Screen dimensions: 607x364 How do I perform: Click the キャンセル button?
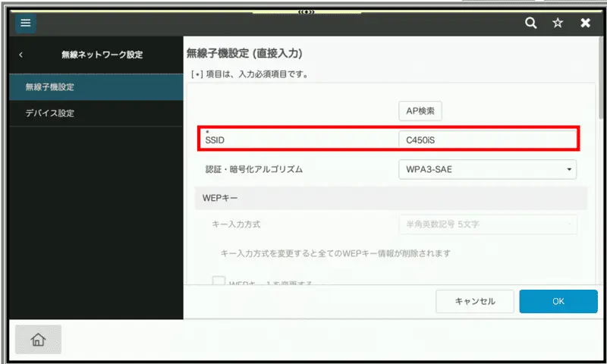point(475,301)
